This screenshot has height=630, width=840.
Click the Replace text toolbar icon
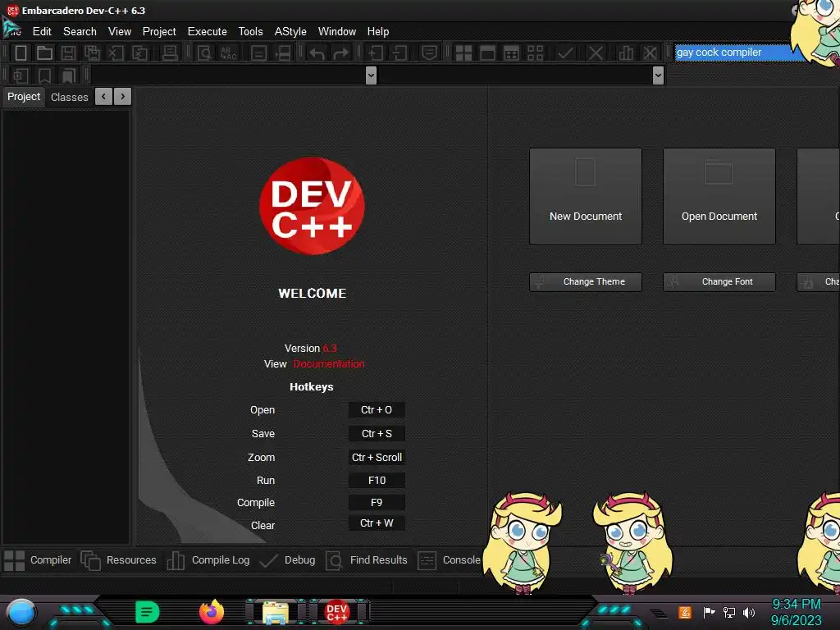tap(228, 52)
